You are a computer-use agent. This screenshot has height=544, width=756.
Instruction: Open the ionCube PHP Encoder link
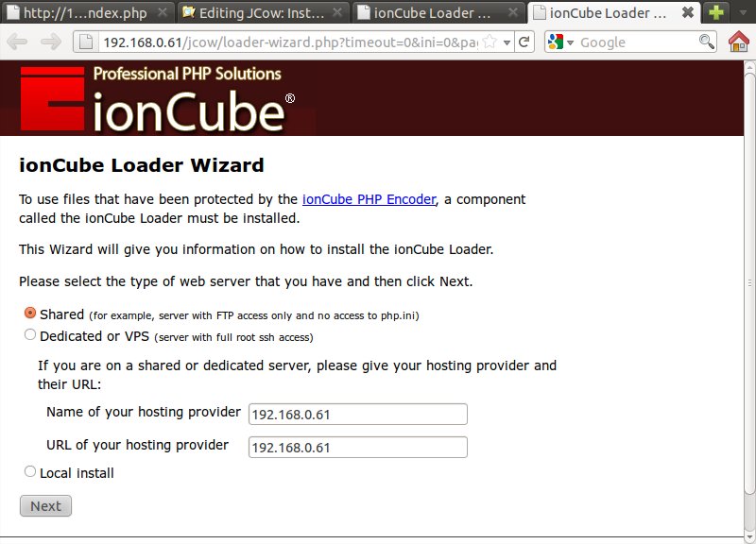369,199
